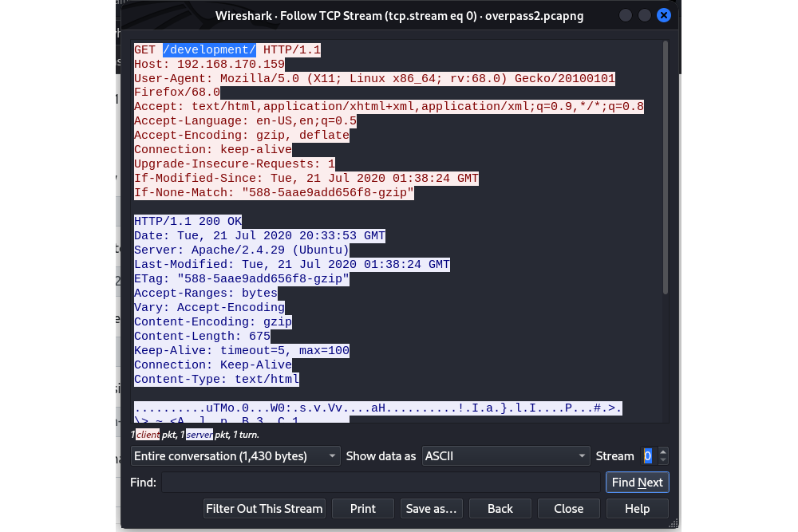Click the Content-Type: text/html line
Screen dimensions: 798x532
click(x=216, y=379)
